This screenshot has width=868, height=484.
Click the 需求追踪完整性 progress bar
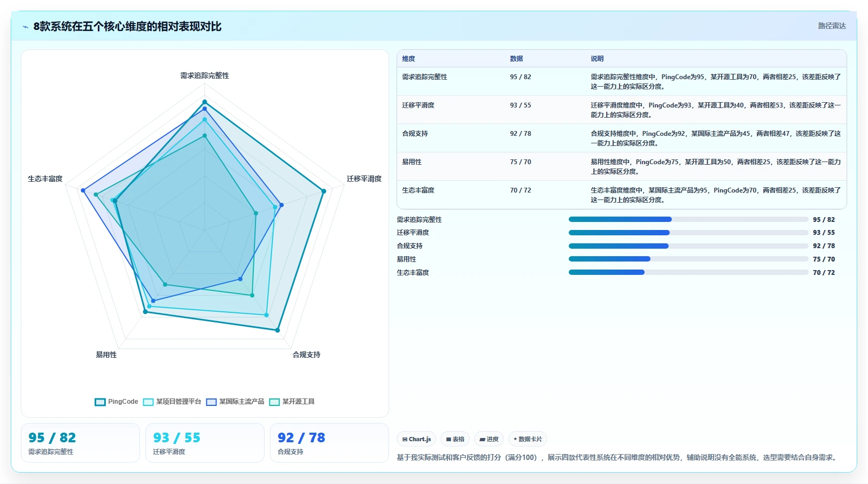pos(688,219)
